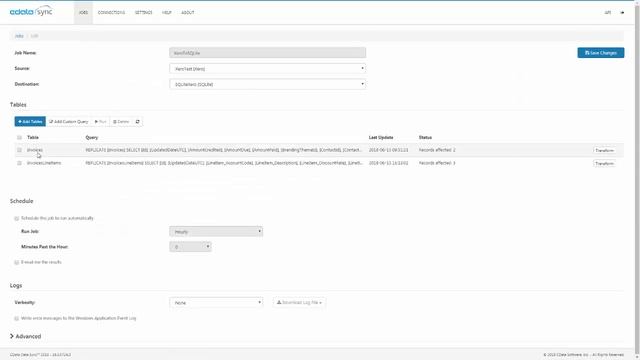Open the Verbosity dropdown
This screenshot has width=640, height=360.
216,302
